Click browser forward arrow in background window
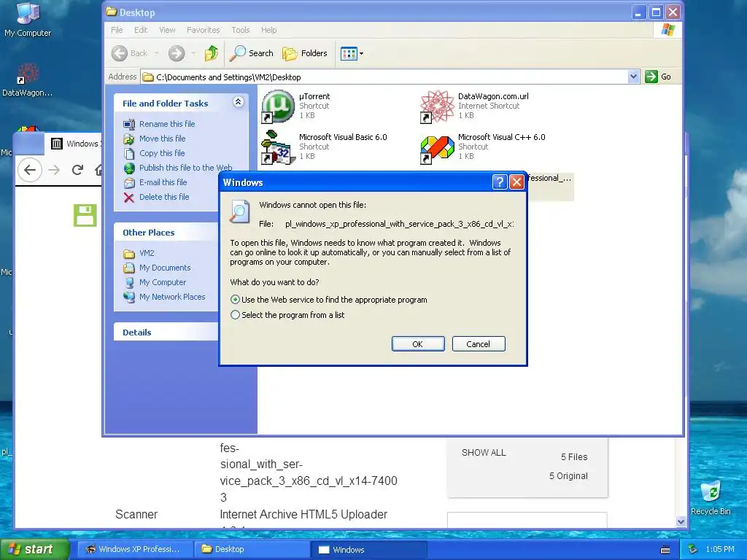 (x=54, y=169)
